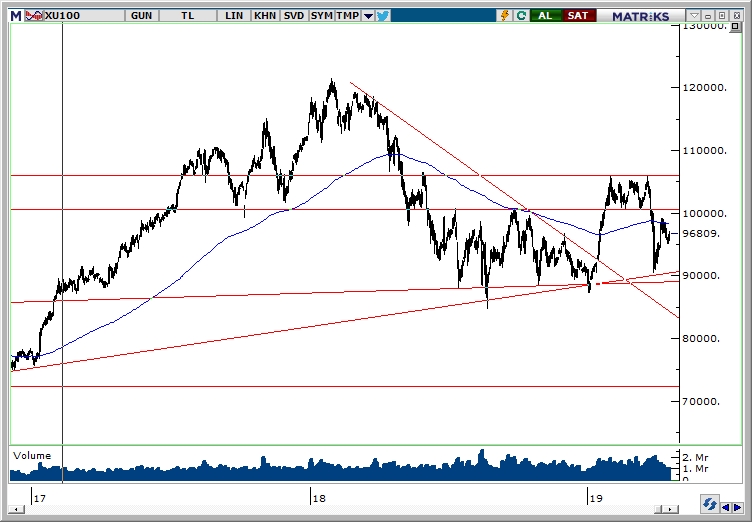The height and width of the screenshot is (522, 752).
Task: Click the lightning bolt icon
Action: pos(505,16)
